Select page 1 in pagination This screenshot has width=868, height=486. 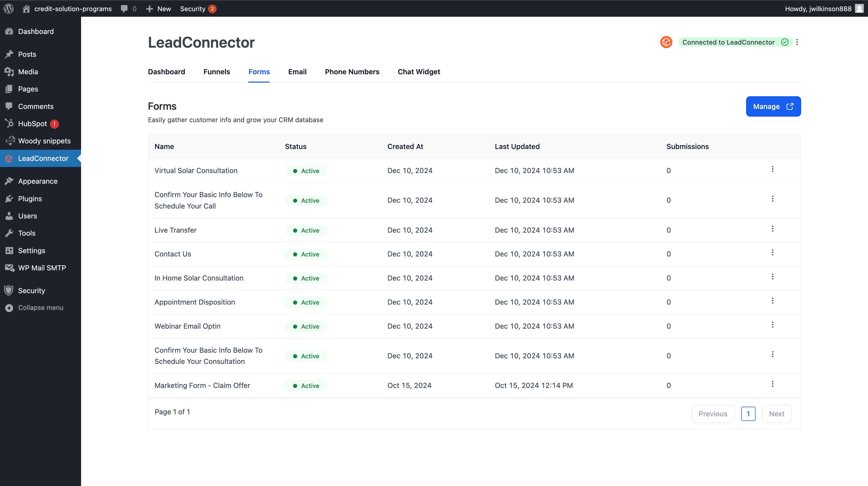click(x=748, y=414)
